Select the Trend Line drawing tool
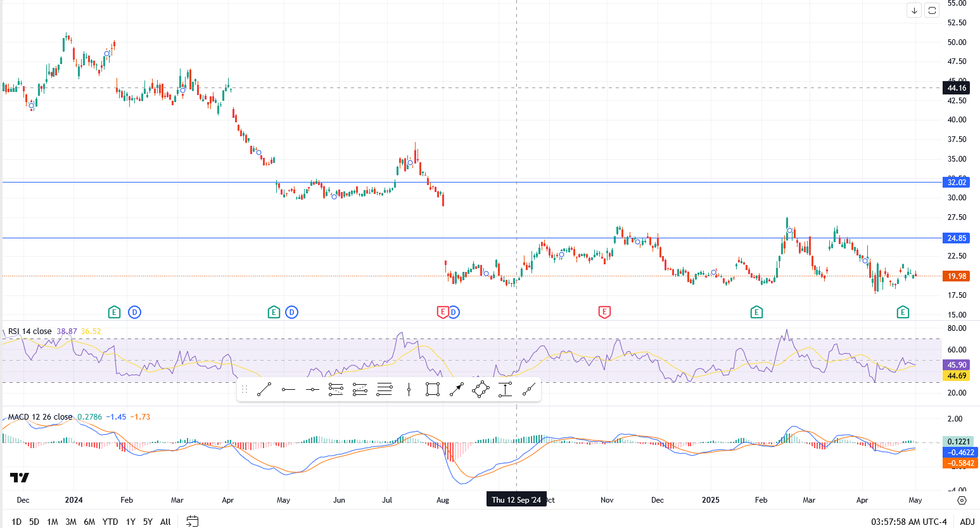 265,389
